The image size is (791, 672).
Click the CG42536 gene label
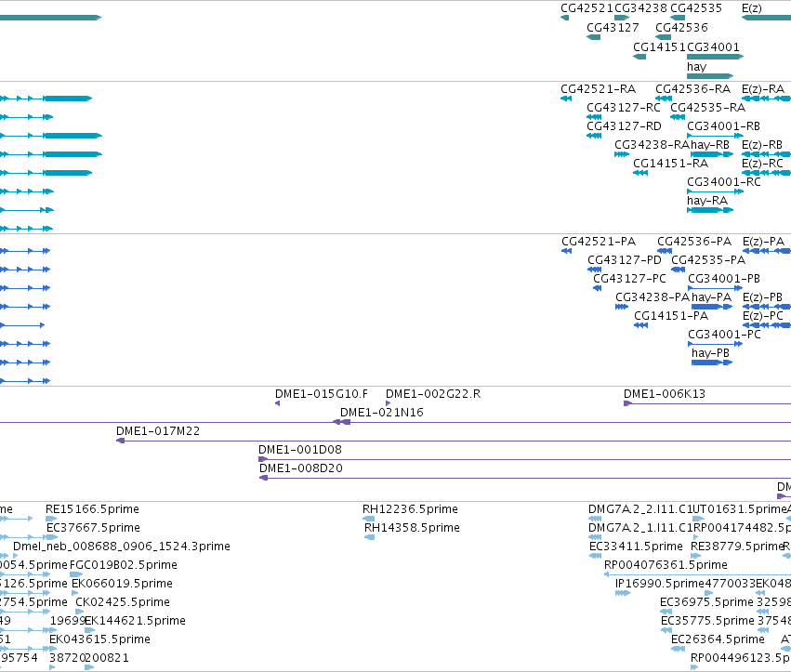point(681,27)
